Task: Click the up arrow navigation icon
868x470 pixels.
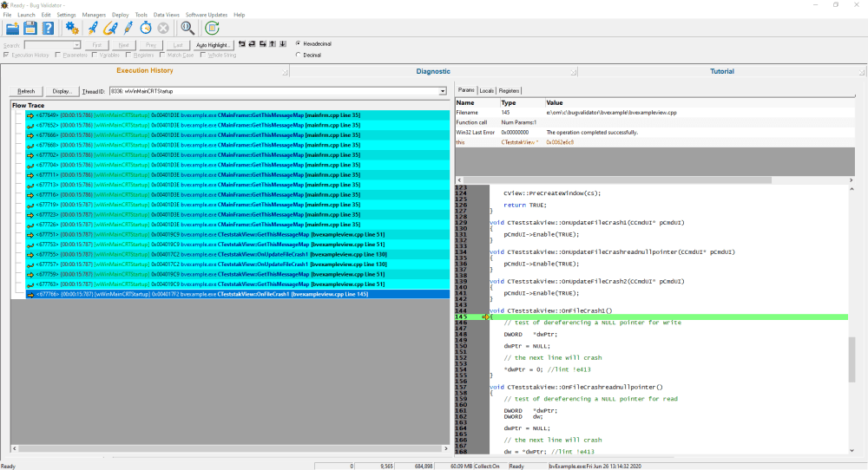Action: click(273, 43)
